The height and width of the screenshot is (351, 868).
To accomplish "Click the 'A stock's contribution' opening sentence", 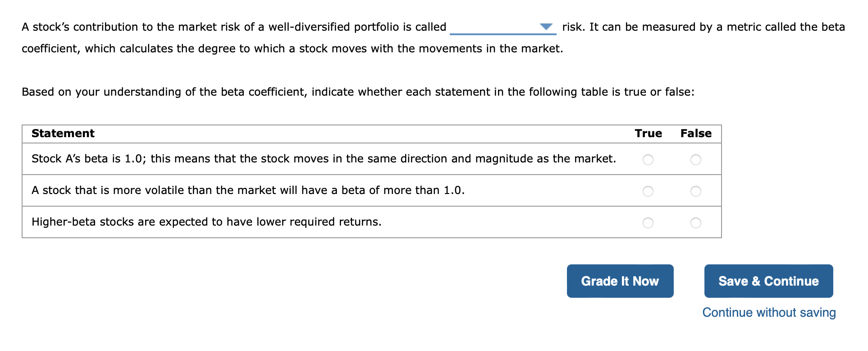I will pos(233,27).
